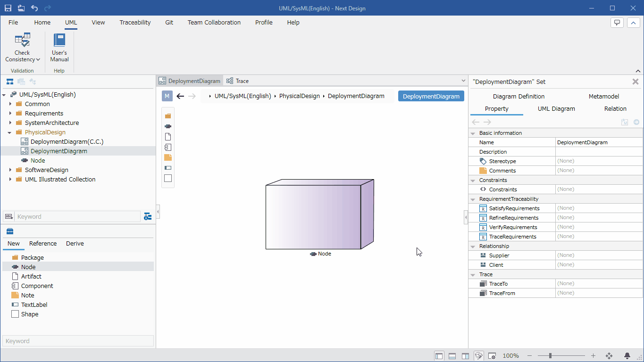Image resolution: width=644 pixels, height=362 pixels.
Task: Click the speech bubble feedback icon
Action: [x=617, y=23]
